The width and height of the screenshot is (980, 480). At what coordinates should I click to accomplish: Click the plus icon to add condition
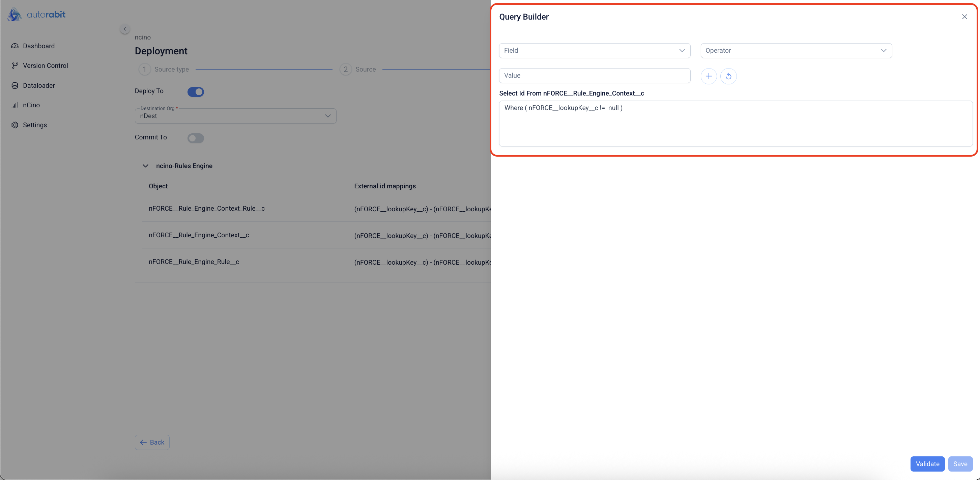(x=709, y=76)
